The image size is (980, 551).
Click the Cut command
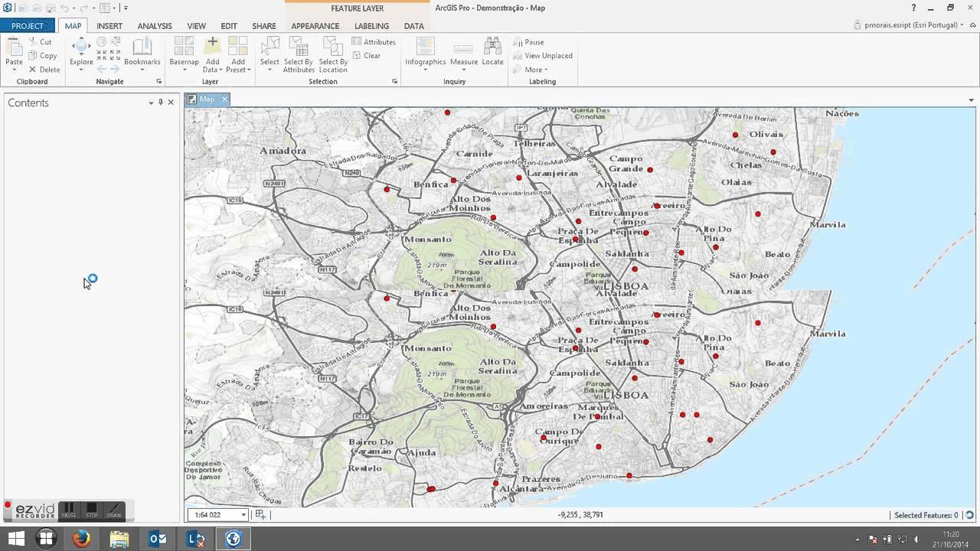click(x=40, y=42)
